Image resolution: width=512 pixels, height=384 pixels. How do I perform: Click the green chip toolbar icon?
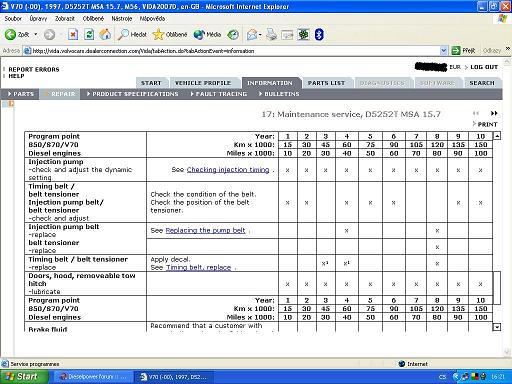pyautogui.click(x=303, y=34)
